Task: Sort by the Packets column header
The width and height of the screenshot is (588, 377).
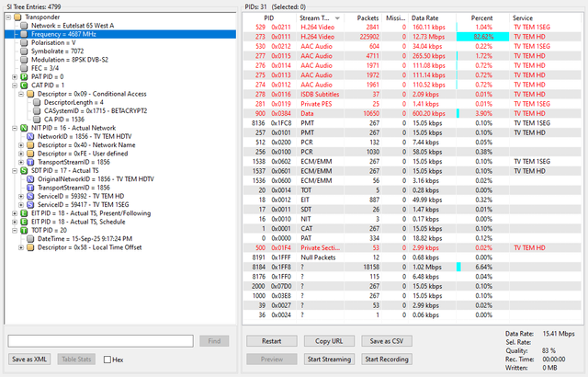Action: coord(363,18)
